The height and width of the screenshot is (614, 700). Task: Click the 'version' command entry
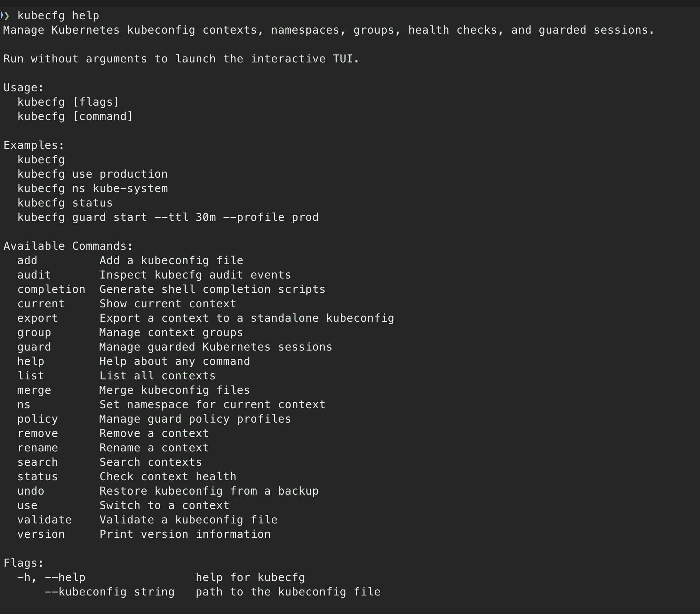click(41, 534)
